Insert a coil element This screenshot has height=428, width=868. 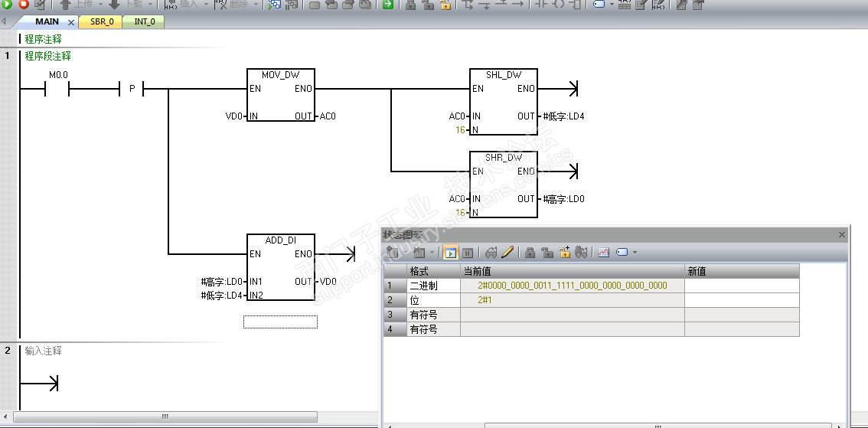[558, 5]
